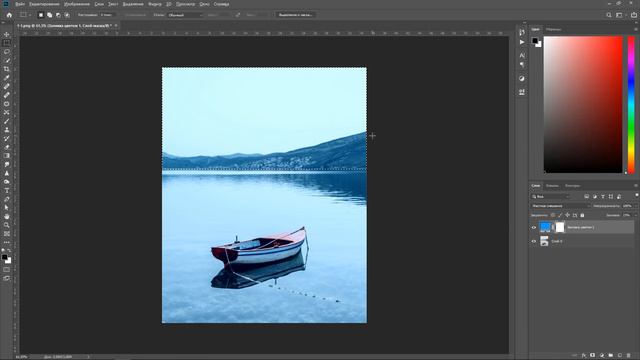Open the search magnifier at top right
Image resolution: width=640 pixels, height=360 pixels.
pos(609,15)
